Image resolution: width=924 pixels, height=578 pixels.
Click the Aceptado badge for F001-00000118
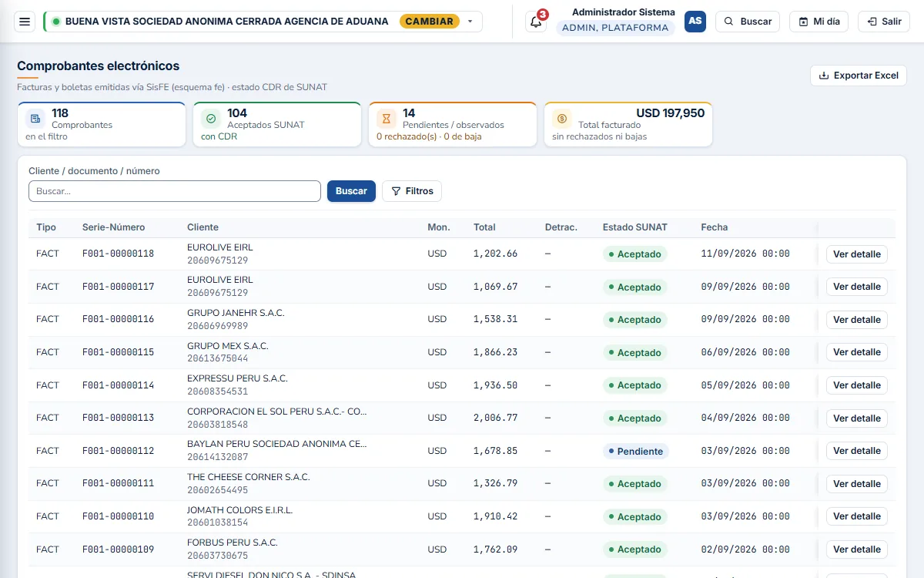[x=635, y=254]
